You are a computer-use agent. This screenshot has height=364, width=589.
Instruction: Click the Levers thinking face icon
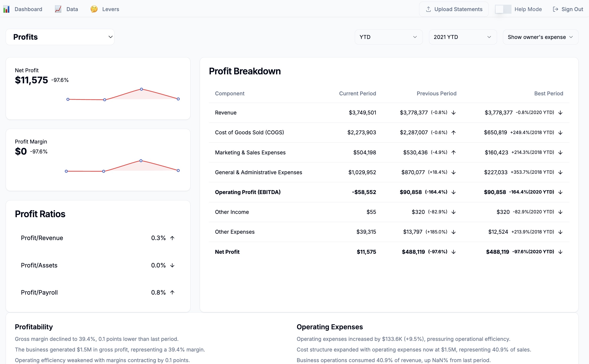tap(94, 9)
